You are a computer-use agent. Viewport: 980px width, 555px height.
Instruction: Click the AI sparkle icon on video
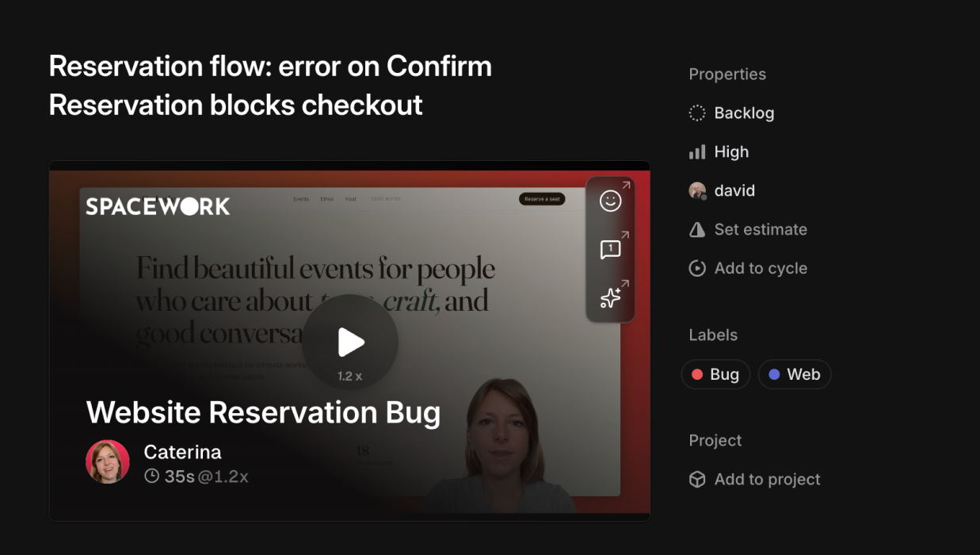[x=610, y=298]
